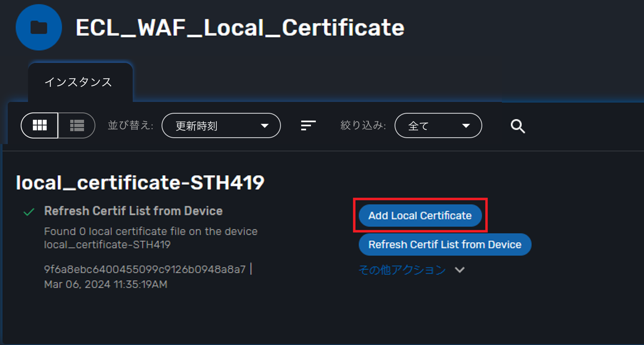
Task: Click Add Local Certificate button
Action: pyautogui.click(x=420, y=215)
